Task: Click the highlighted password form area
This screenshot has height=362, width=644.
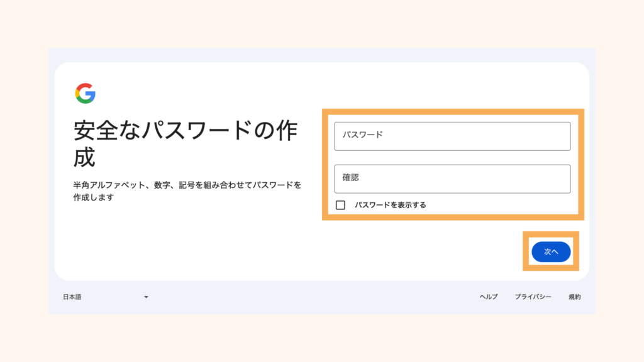Action: [453, 163]
